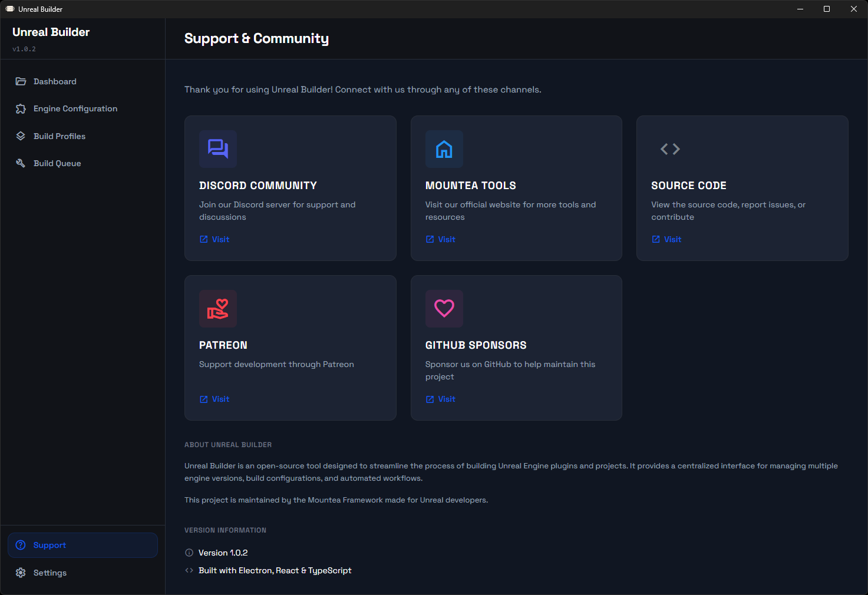Viewport: 868px width, 595px height.
Task: Click the Unreal Builder title bar app icon
Action: pyautogui.click(x=10, y=9)
